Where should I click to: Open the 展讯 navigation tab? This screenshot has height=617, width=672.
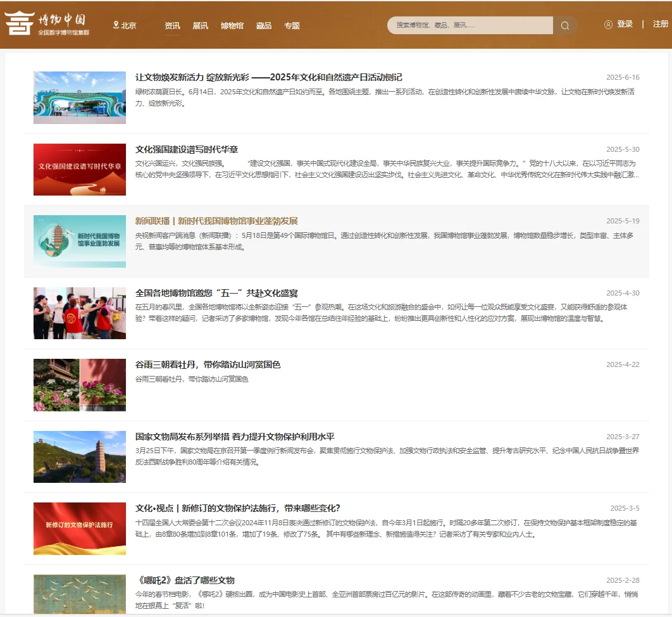tap(200, 26)
